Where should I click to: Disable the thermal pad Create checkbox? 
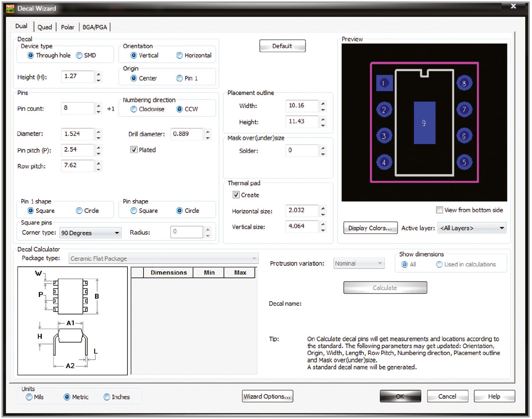coord(236,195)
